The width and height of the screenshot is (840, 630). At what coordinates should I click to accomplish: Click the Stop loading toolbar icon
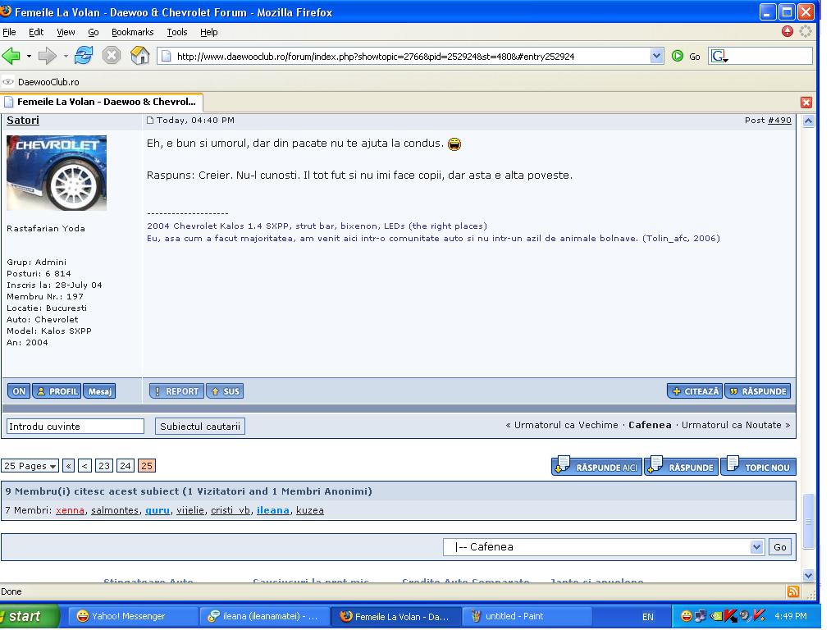point(112,56)
